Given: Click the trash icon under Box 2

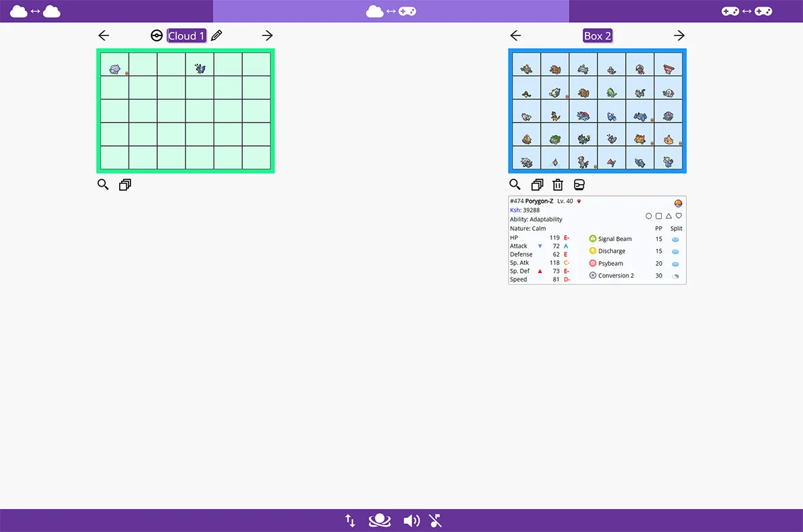Looking at the screenshot, I should point(557,185).
